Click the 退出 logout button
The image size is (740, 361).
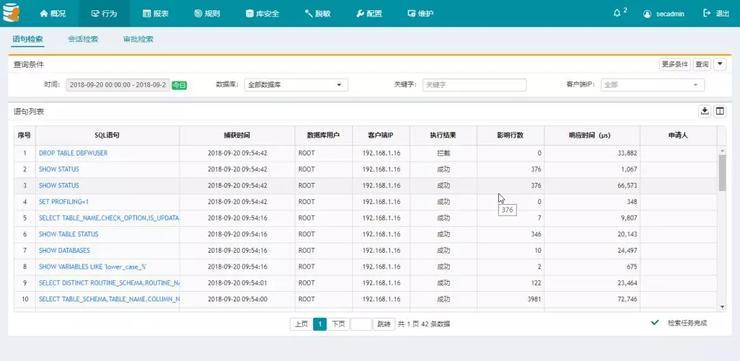[716, 14]
